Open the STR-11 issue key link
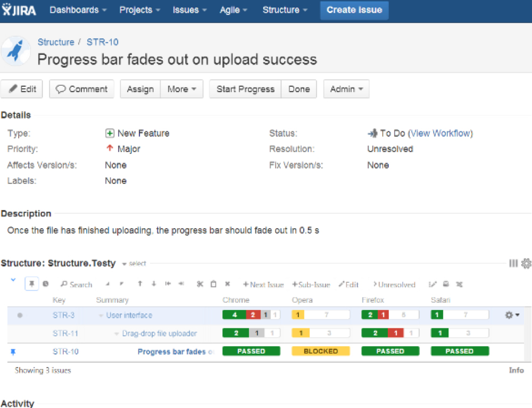 click(65, 334)
